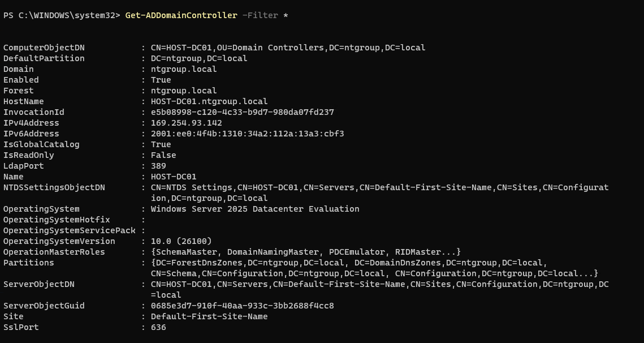This screenshot has width=644, height=343.
Task: Click the Get-ADDomainController command text
Action: pos(181,15)
